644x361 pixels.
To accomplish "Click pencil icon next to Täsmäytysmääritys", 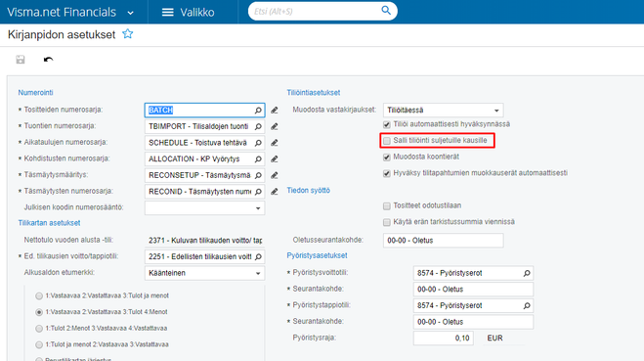I will coord(275,175).
